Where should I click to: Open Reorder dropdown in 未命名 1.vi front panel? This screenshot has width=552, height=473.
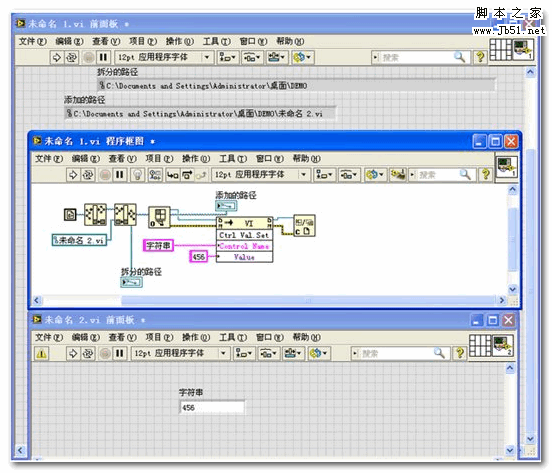click(x=302, y=57)
